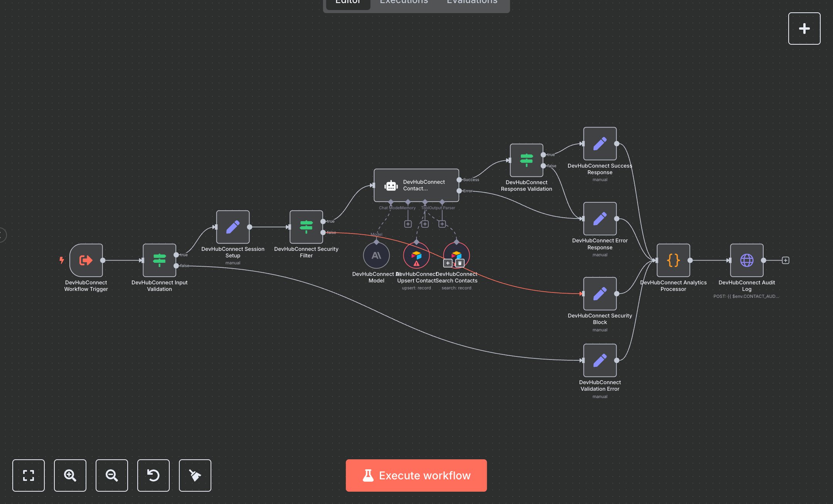Screen dimensions: 833x504
Task: Click the DevHubConnect Upsert Contact Airtable node
Action: [416, 255]
